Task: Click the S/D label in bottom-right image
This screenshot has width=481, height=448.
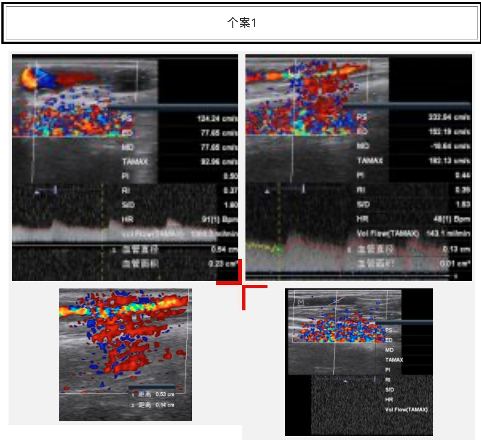Action: click(389, 390)
